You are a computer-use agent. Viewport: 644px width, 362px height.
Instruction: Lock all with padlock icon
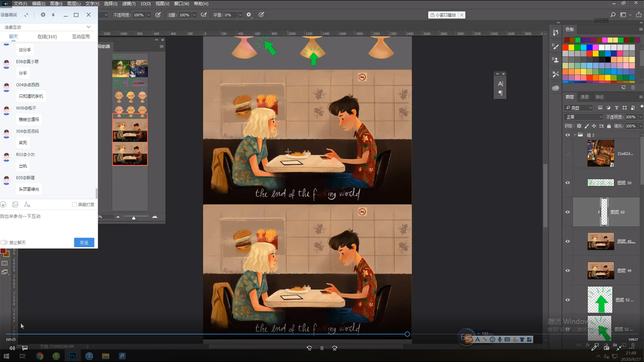tap(609, 126)
